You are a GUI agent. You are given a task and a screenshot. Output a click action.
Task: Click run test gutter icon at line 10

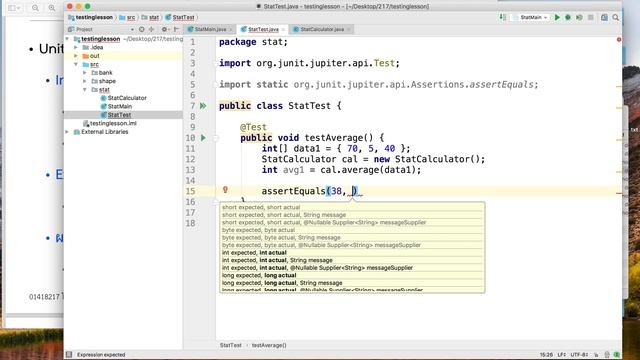pos(203,138)
